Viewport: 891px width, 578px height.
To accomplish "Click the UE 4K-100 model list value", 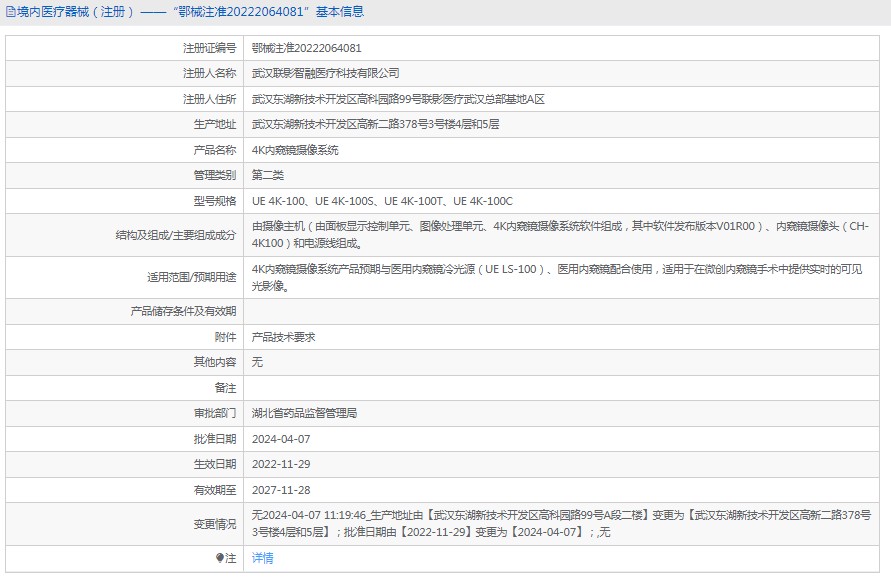I will pos(382,201).
